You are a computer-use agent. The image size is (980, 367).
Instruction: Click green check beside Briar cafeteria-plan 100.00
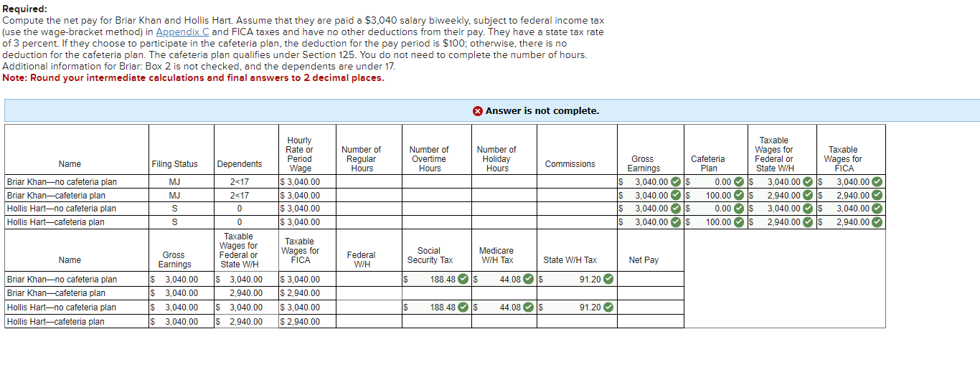tap(739, 196)
